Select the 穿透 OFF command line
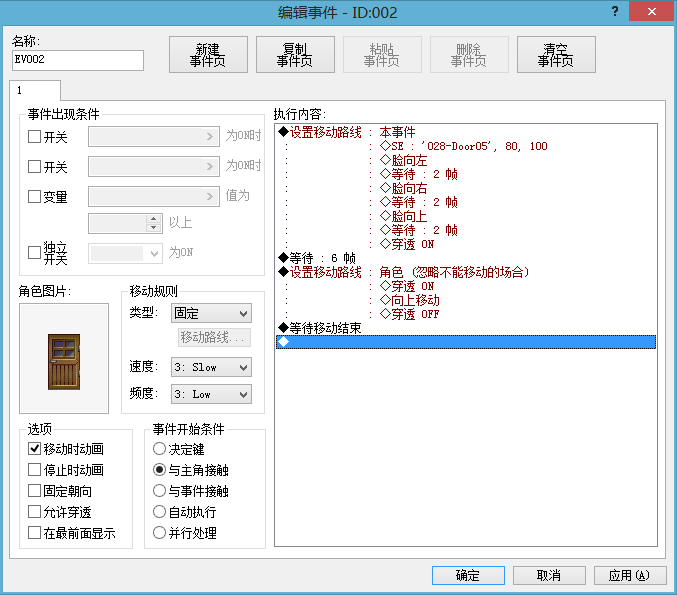 coord(466,314)
